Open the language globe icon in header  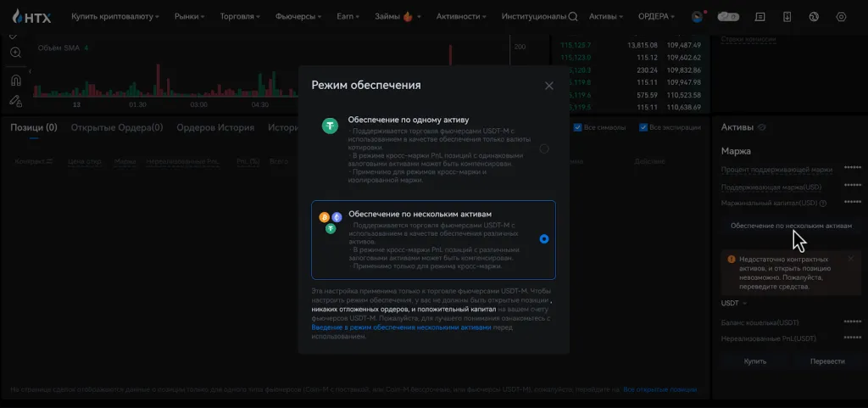pos(814,16)
